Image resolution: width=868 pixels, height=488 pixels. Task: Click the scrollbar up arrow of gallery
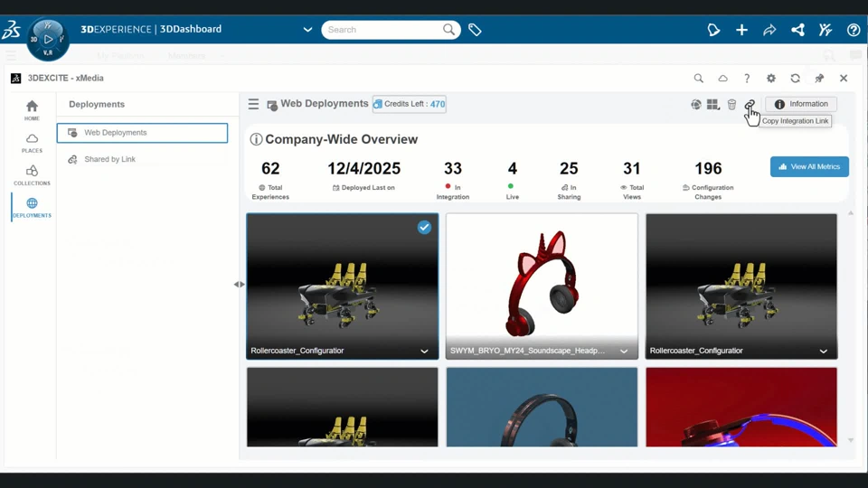(851, 213)
